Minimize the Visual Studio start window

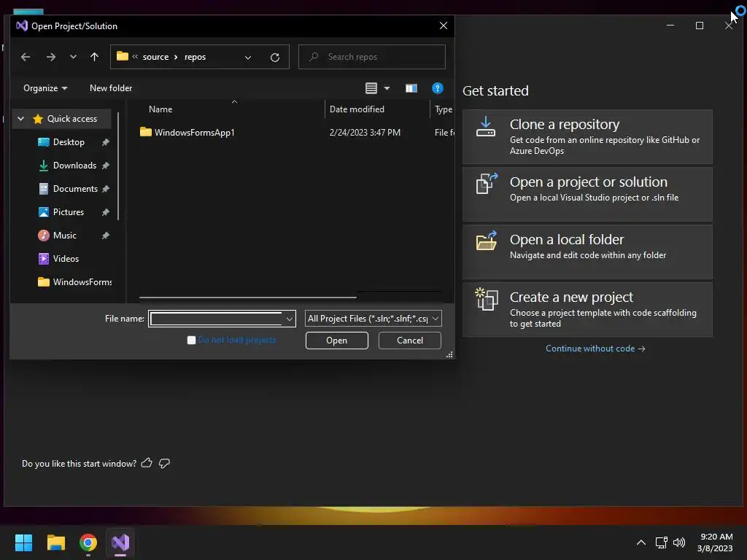point(670,26)
